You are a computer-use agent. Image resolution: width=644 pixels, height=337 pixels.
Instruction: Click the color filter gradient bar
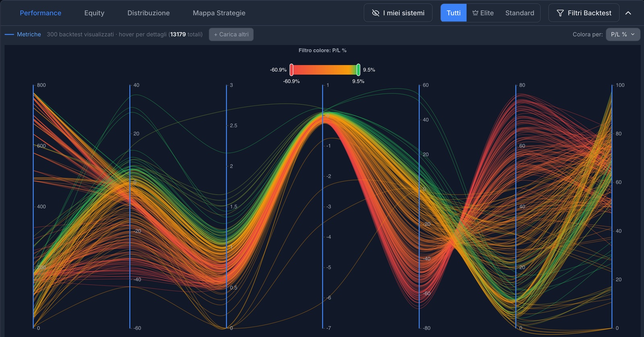point(325,70)
